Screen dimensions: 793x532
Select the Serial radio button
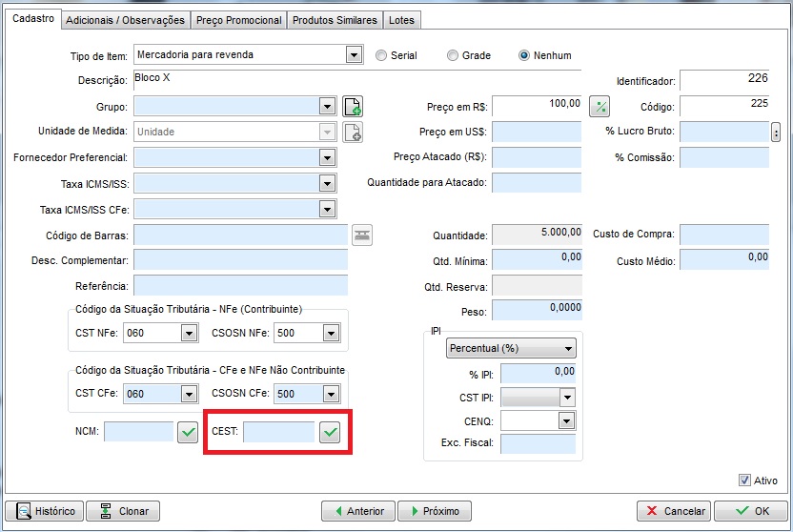pos(381,55)
